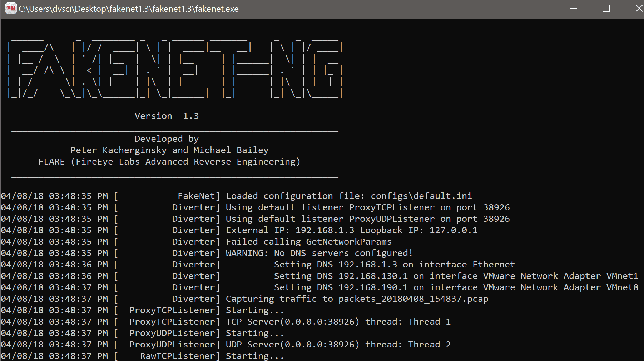Click the RawTCPListener Starting... line
The width and height of the screenshot is (644, 361).
143,356
